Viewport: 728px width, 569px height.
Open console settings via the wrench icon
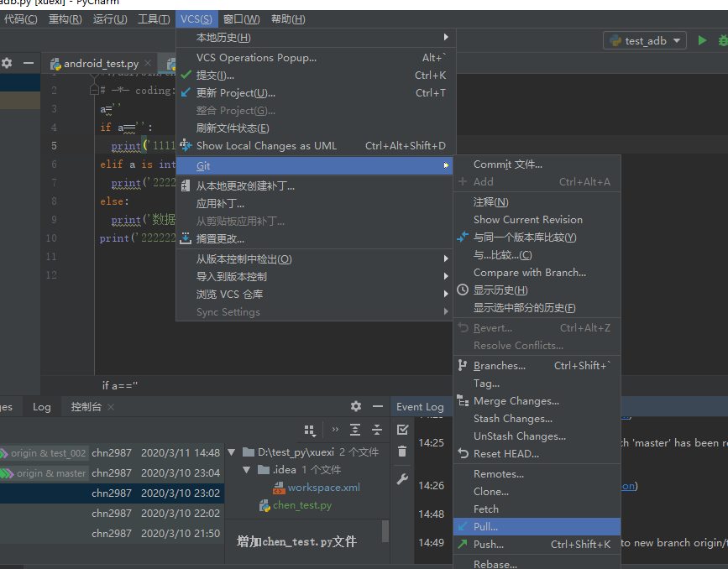(x=402, y=478)
